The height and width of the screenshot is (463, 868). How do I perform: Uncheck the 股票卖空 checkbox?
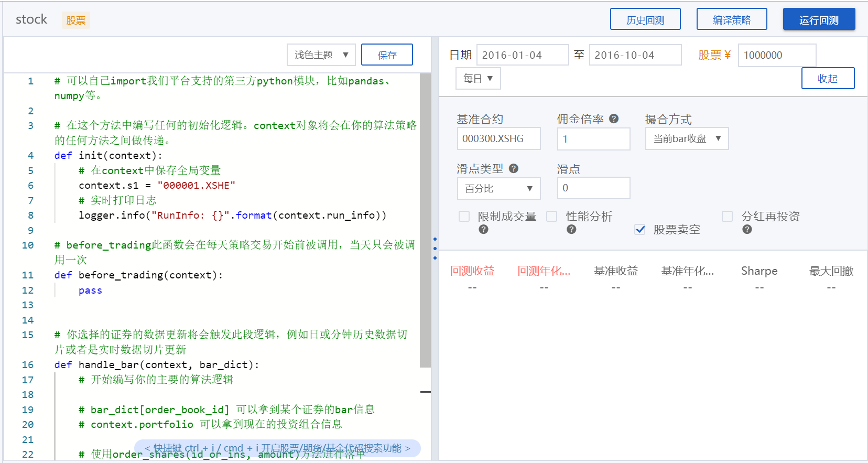pos(639,229)
